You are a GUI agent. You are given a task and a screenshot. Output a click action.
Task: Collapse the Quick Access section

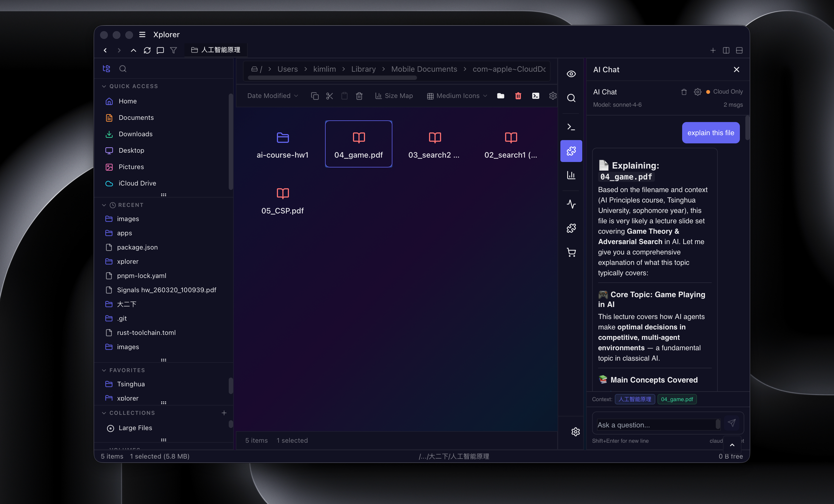tap(104, 86)
